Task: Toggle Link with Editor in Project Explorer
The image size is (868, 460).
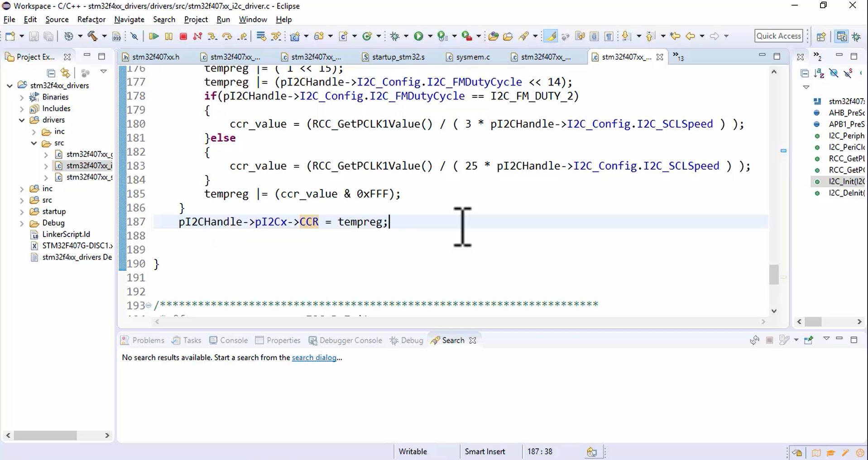Action: (65, 73)
